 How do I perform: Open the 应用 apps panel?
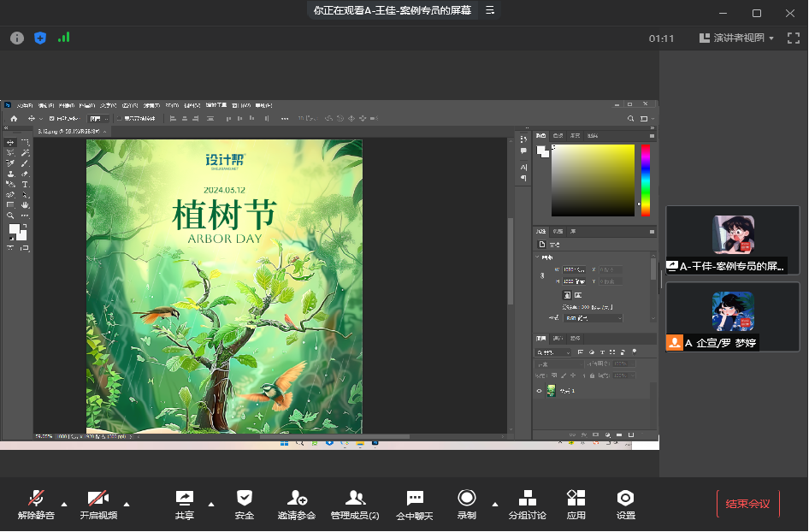pos(576,504)
